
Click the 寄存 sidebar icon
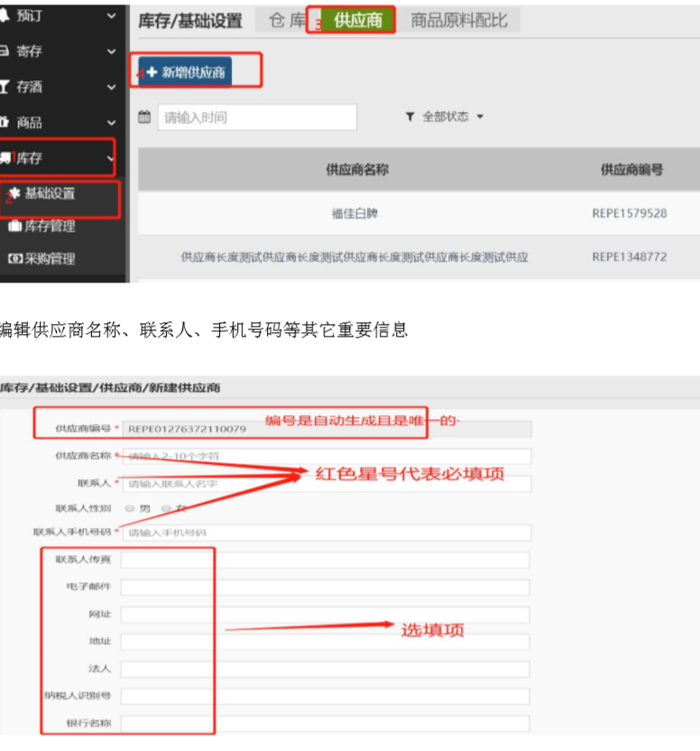[4, 51]
